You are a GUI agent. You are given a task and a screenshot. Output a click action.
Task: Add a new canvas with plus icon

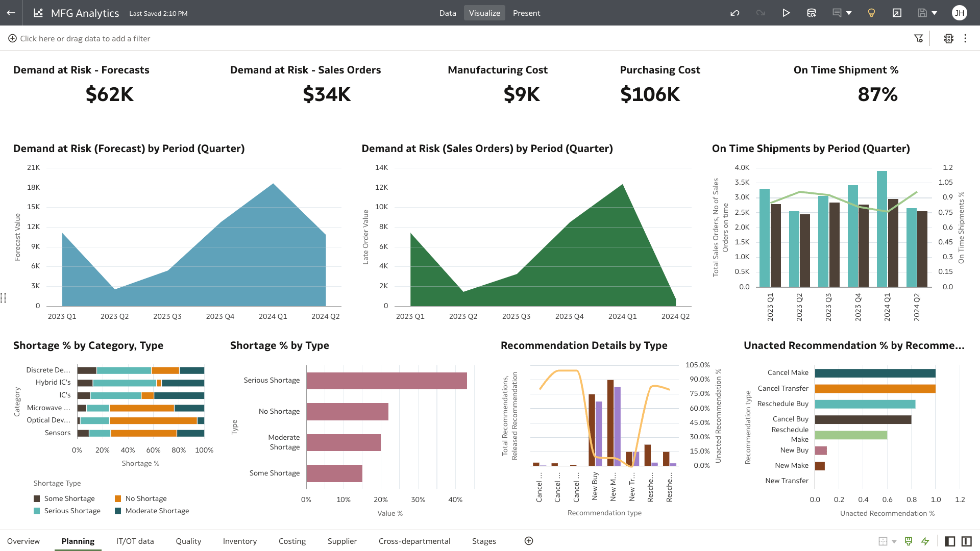pyautogui.click(x=529, y=541)
